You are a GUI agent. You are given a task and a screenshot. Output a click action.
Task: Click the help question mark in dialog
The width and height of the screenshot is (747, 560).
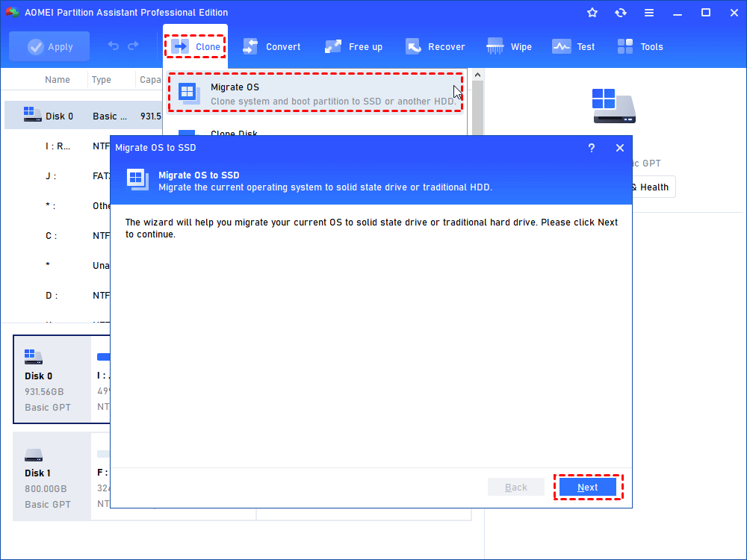tap(591, 148)
